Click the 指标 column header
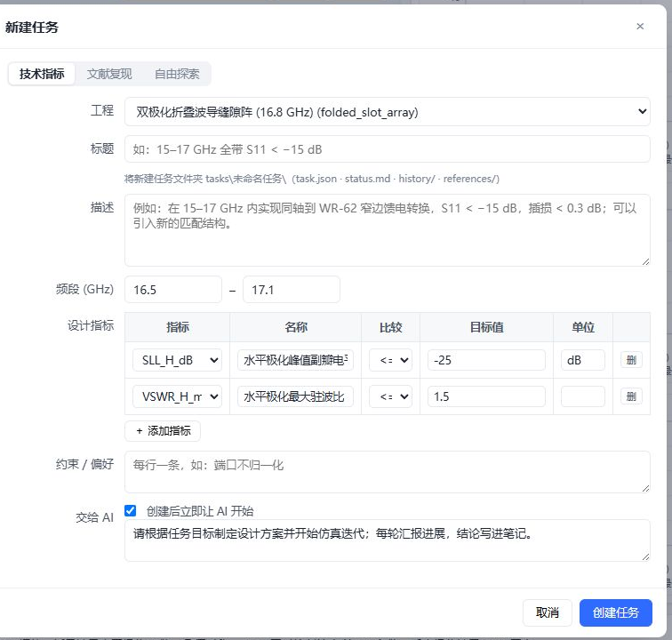This screenshot has width=672, height=640. pyautogui.click(x=178, y=327)
